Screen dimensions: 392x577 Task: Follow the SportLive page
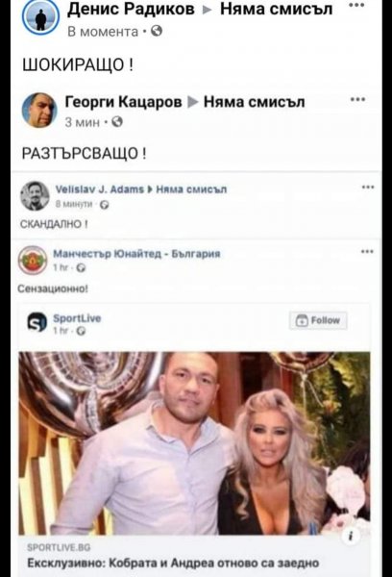coord(318,320)
